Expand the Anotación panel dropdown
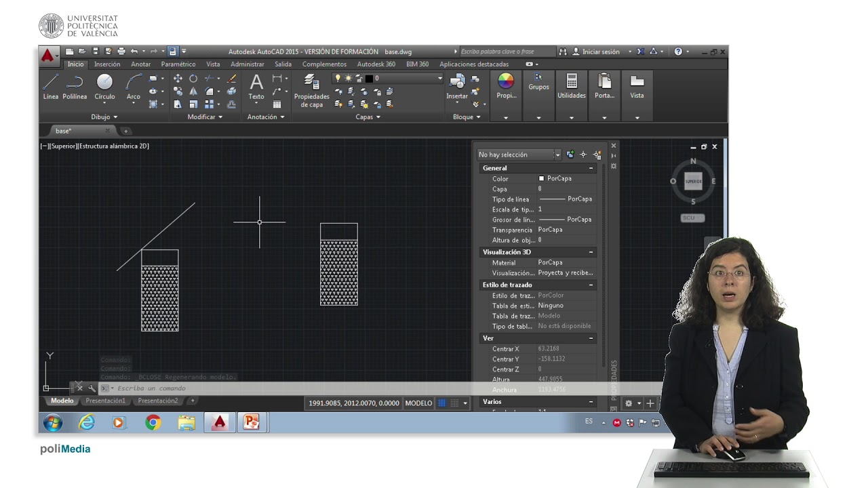The height and width of the screenshot is (488, 868). [x=266, y=117]
